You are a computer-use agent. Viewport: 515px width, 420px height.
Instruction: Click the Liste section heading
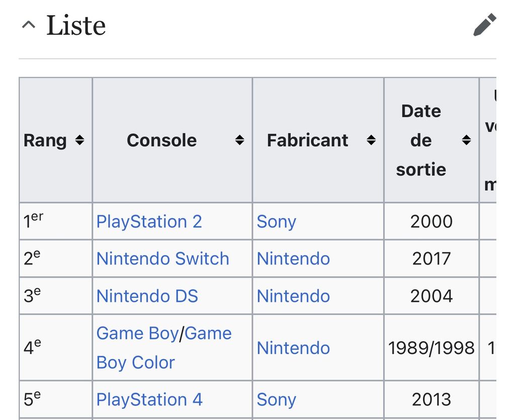coord(76,25)
